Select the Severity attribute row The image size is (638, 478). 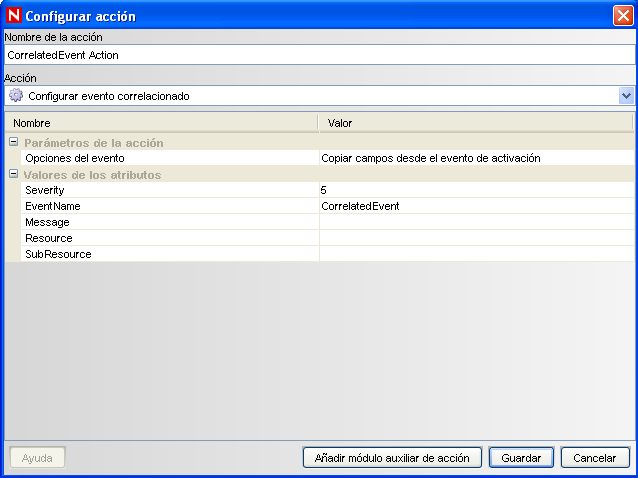[328, 190]
